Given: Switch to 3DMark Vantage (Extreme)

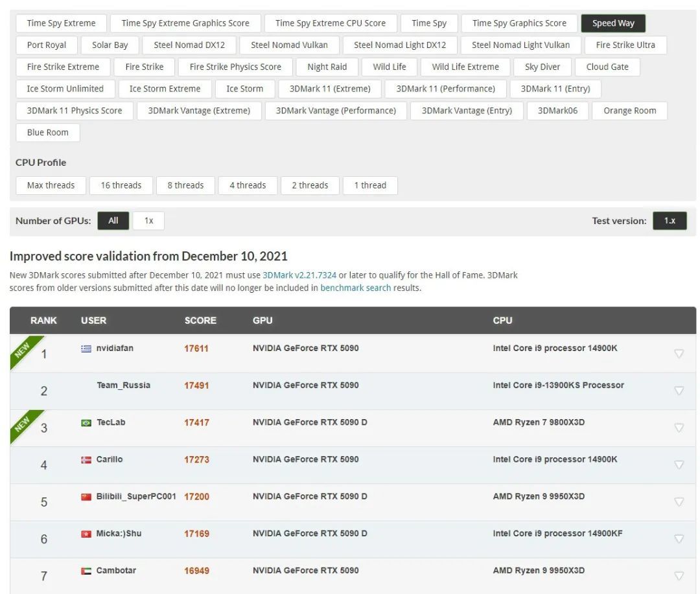Looking at the screenshot, I should pyautogui.click(x=199, y=111).
